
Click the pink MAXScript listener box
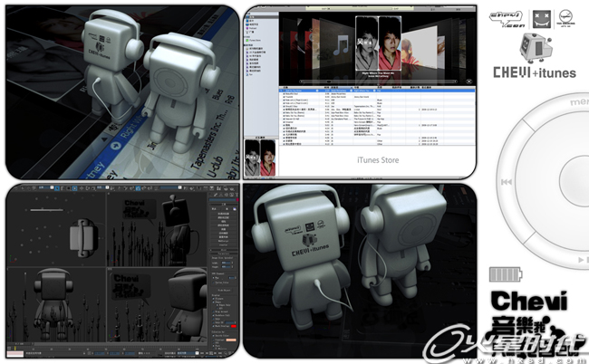click(x=15, y=354)
